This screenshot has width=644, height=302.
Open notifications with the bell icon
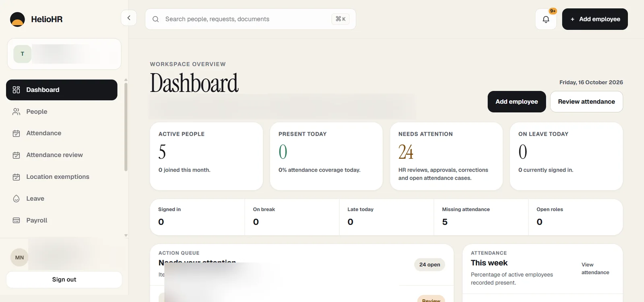tap(546, 19)
